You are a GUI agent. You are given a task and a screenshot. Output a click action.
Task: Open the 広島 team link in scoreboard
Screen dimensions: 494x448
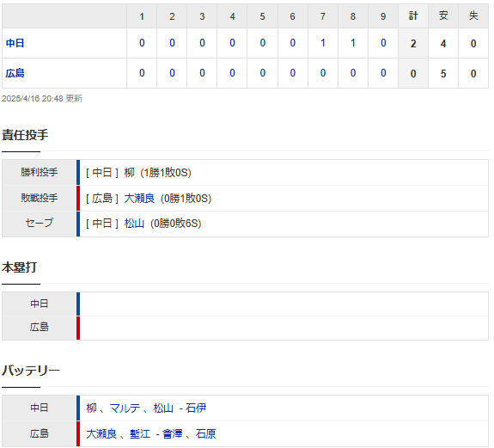pyautogui.click(x=15, y=73)
